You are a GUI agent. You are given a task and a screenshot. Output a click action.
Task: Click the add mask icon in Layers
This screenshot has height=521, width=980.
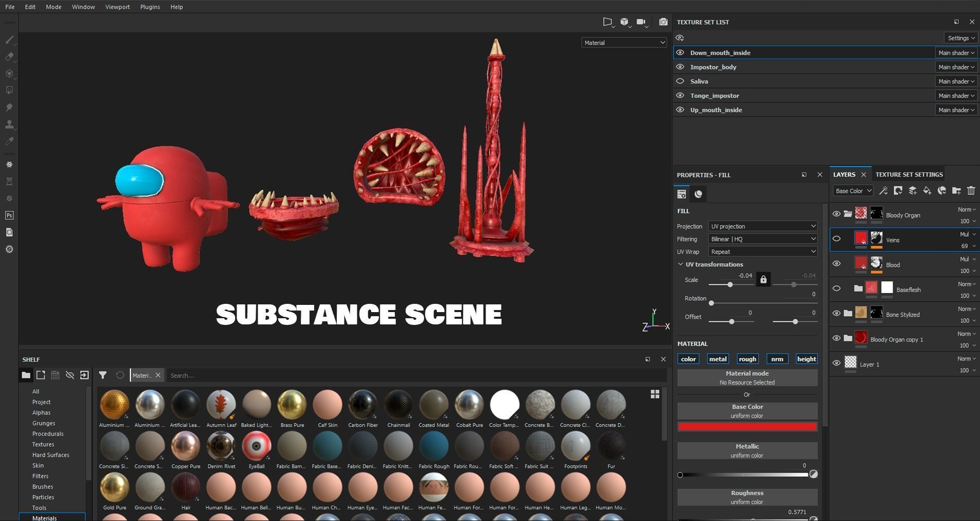[898, 191]
